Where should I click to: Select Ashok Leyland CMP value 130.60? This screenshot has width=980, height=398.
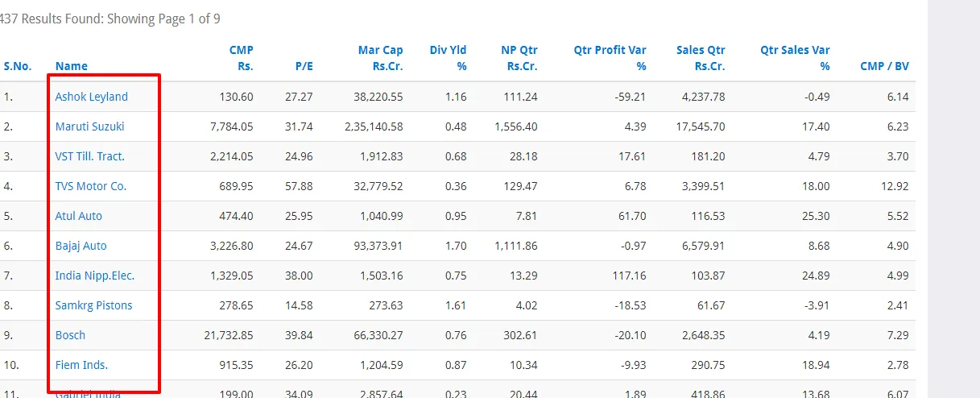(x=236, y=97)
